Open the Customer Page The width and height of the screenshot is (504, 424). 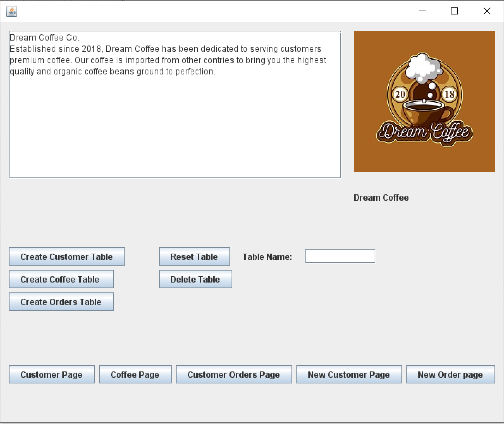coord(51,374)
